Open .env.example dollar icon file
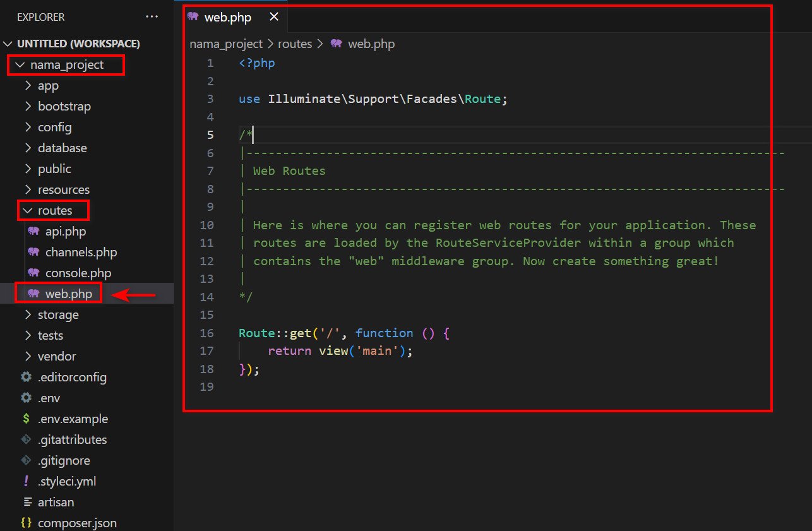Screen dimensions: 812x531 click(26, 419)
